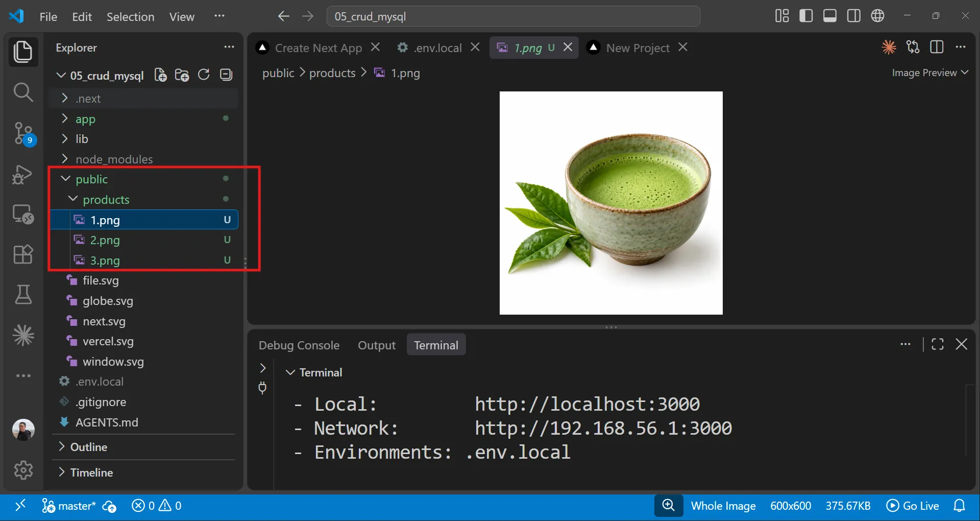980x521 pixels.
Task: Collapse the Terminal group header
Action: tap(314, 372)
